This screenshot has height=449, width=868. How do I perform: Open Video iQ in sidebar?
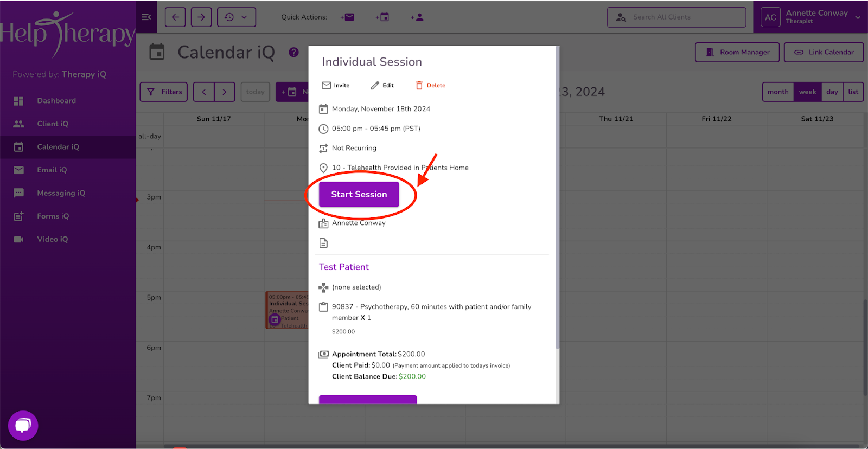[68, 239]
